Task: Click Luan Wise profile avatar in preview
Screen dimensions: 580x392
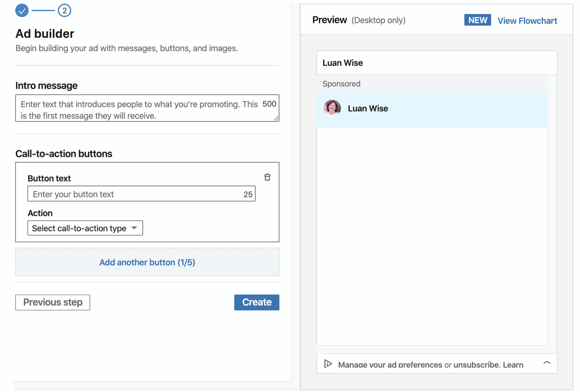Action: click(332, 108)
